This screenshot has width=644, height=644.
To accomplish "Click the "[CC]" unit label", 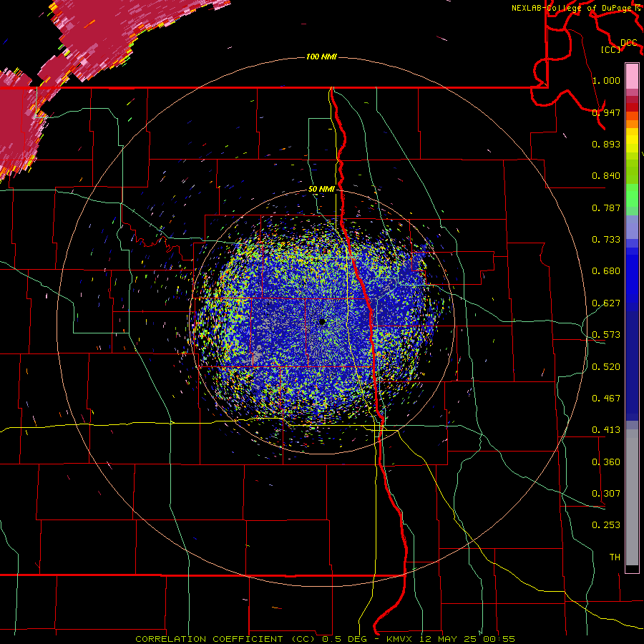I will click(x=611, y=49).
